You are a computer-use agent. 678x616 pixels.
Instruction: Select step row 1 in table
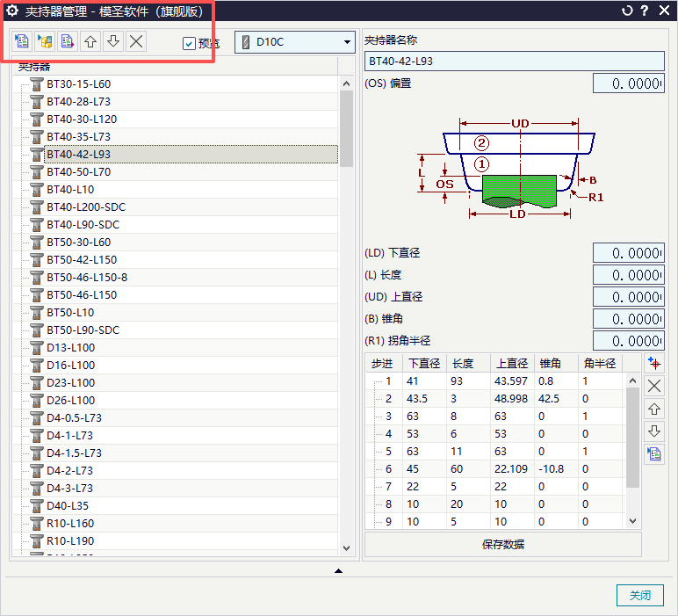[x=495, y=381]
